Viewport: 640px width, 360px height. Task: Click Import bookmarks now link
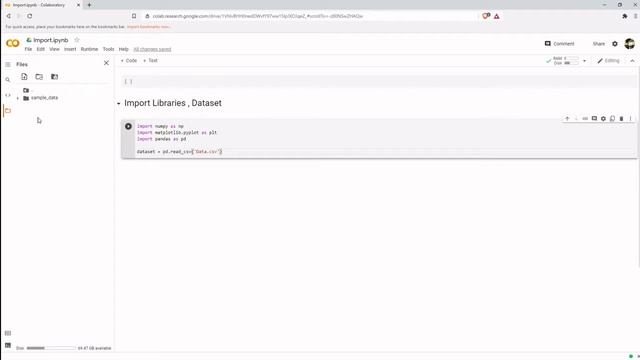149,27
